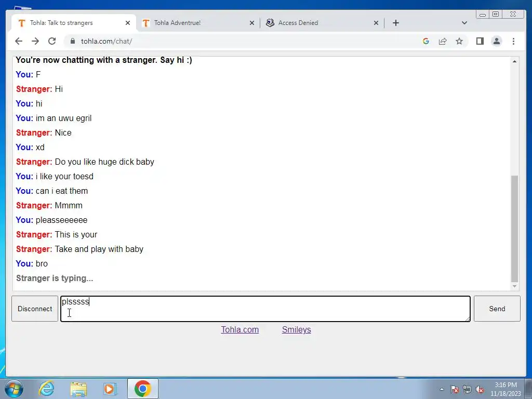This screenshot has height=399, width=532.
Task: Bookmark this page with the star icon
Action: tap(459, 41)
